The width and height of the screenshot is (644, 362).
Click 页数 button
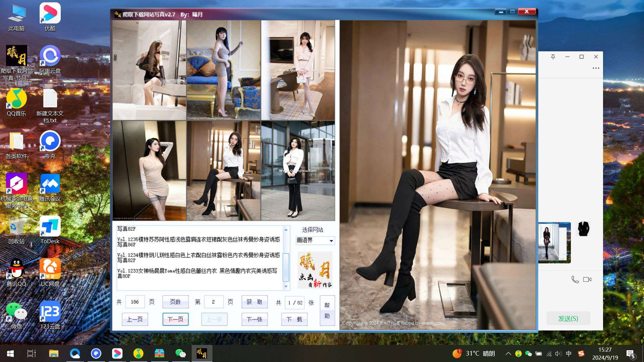coord(176,302)
